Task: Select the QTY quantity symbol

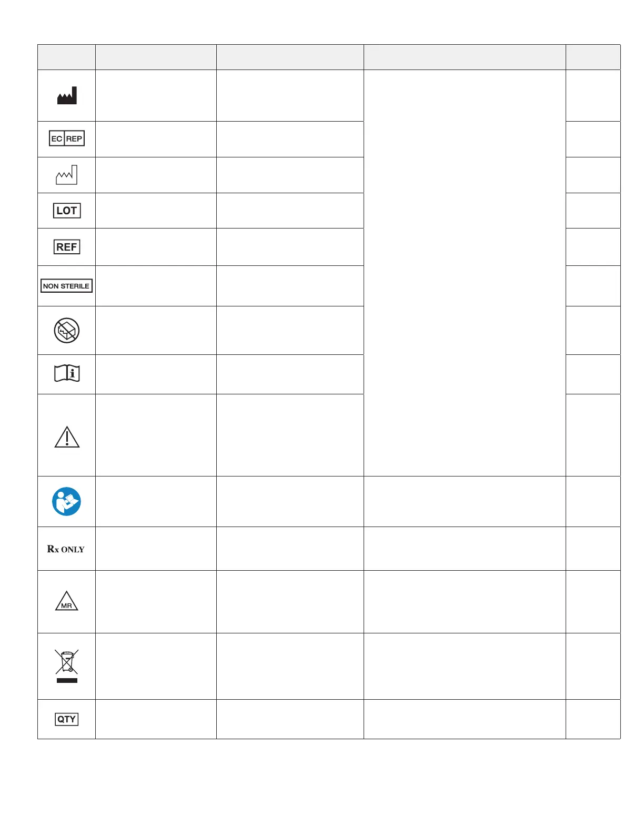Action: point(67,719)
